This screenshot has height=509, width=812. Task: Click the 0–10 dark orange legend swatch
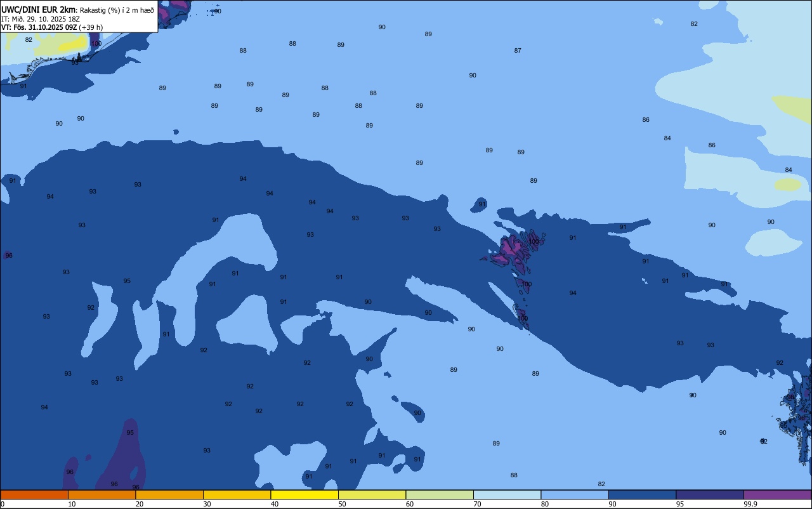[34, 494]
